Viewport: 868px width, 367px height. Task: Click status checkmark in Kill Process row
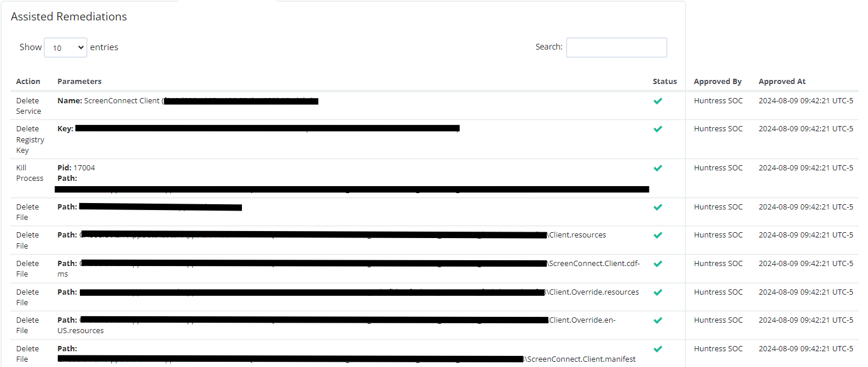click(x=658, y=168)
